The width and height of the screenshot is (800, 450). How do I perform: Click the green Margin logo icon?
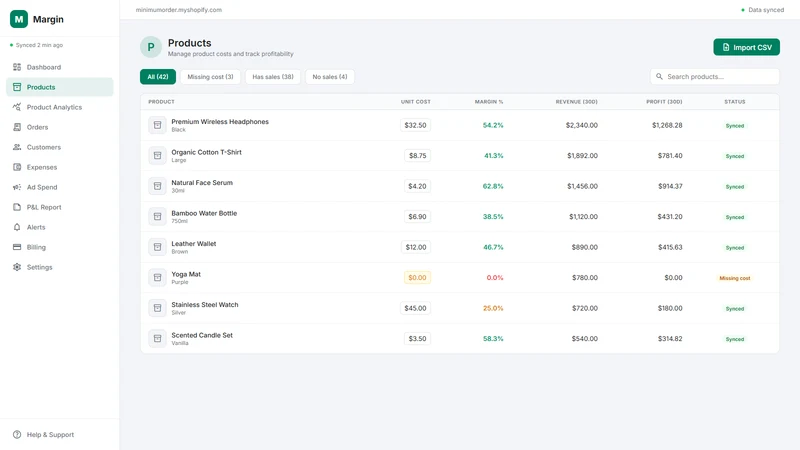tap(19, 19)
